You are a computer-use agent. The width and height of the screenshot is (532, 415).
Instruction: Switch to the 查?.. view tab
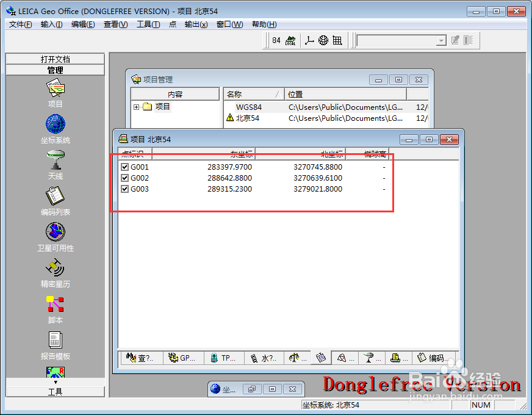click(142, 358)
